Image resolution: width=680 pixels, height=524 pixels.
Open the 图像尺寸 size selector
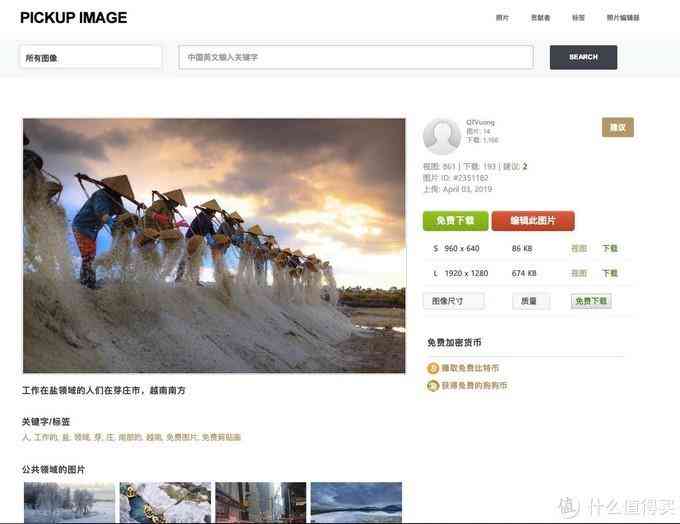point(453,301)
